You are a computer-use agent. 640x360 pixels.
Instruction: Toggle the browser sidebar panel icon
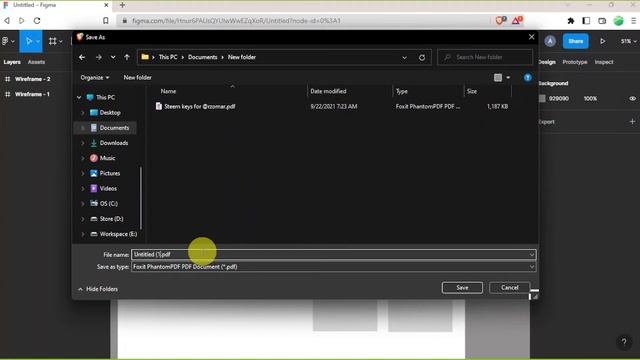point(586,21)
